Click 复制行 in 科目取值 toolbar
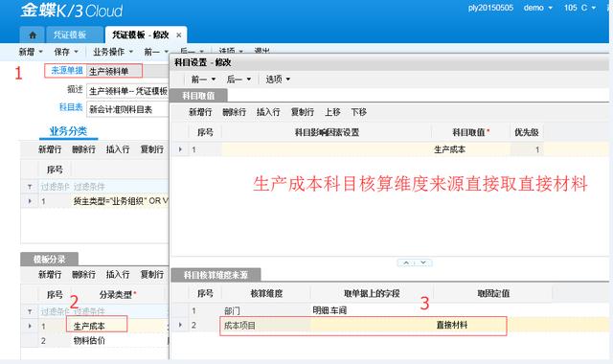The height and width of the screenshot is (364, 613). [x=303, y=112]
